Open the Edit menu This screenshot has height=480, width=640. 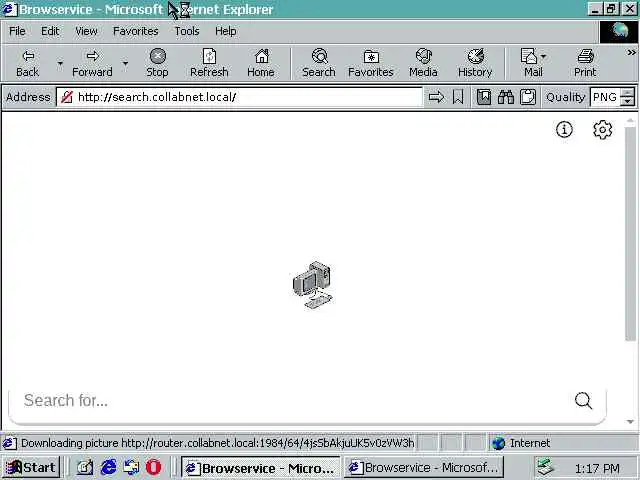tap(50, 31)
